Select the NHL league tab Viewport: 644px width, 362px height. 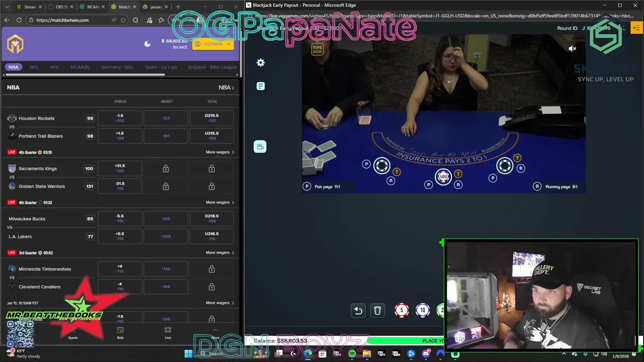tap(54, 67)
